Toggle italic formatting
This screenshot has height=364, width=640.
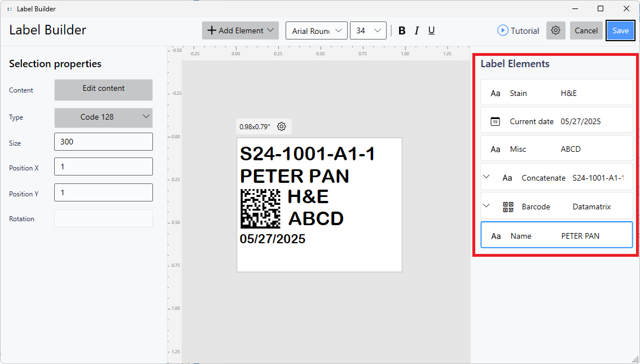(417, 30)
